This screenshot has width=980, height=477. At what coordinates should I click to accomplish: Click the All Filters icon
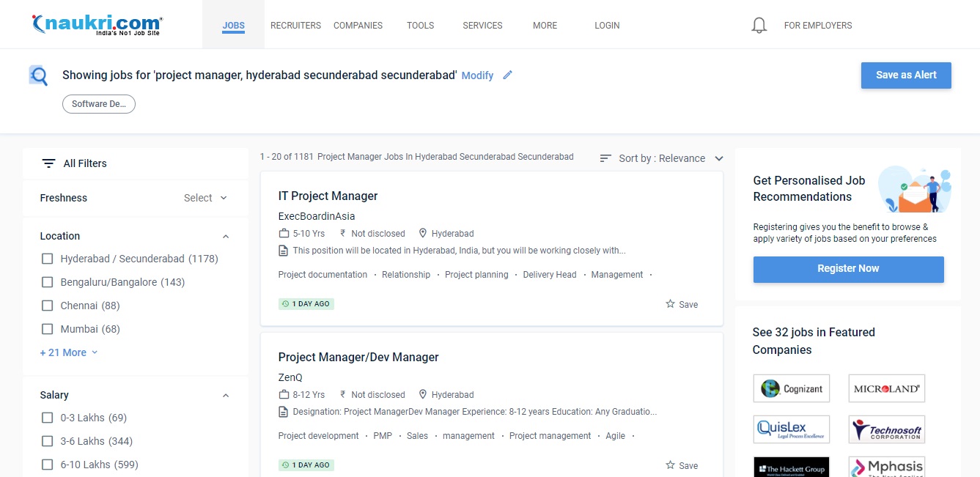(x=48, y=163)
